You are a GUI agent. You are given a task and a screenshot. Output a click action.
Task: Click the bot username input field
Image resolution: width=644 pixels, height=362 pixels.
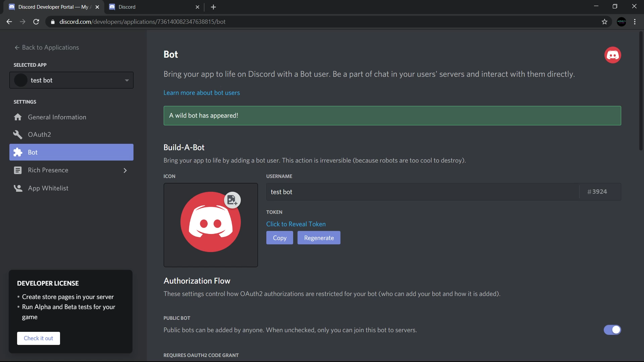(423, 192)
